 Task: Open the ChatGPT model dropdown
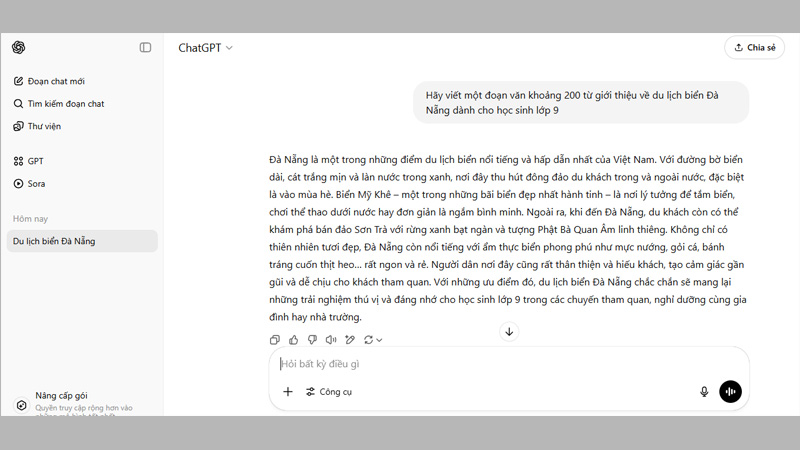pos(205,48)
